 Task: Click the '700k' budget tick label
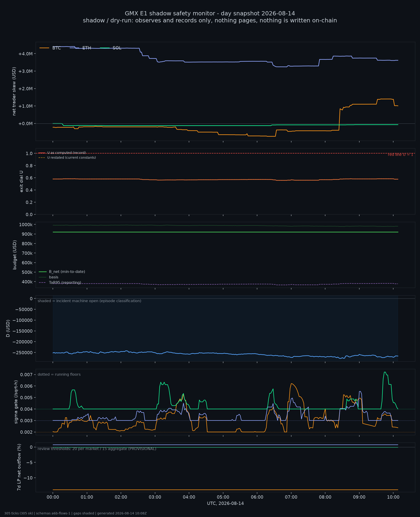(27, 253)
